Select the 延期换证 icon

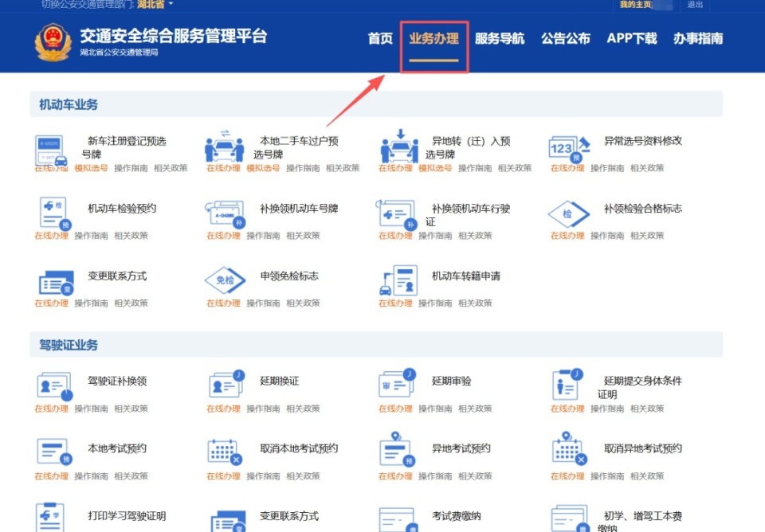click(227, 384)
